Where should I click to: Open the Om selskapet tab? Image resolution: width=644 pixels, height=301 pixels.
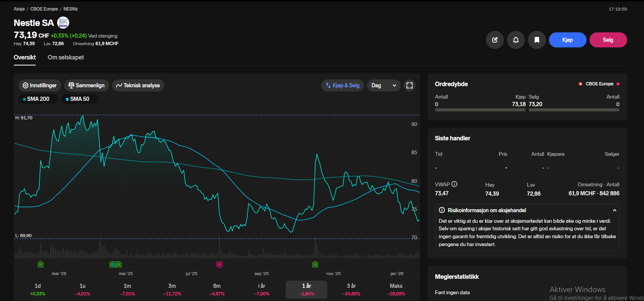point(66,58)
